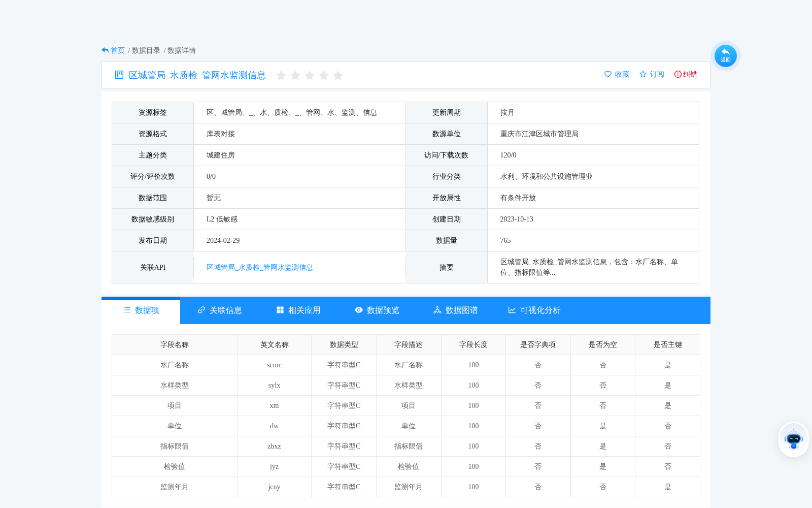Click the dataset icon beside the title
The width and height of the screenshot is (812, 508).
pos(119,75)
